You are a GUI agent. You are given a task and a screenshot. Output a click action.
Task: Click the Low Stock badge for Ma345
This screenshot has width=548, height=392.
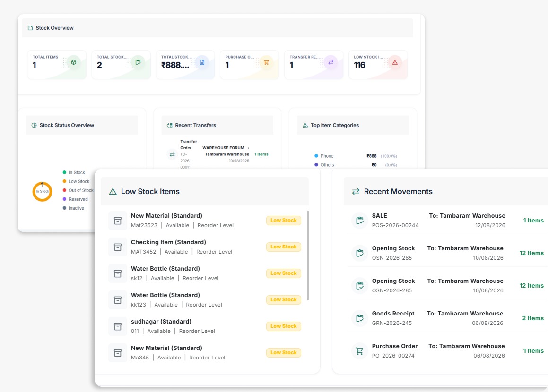click(283, 352)
